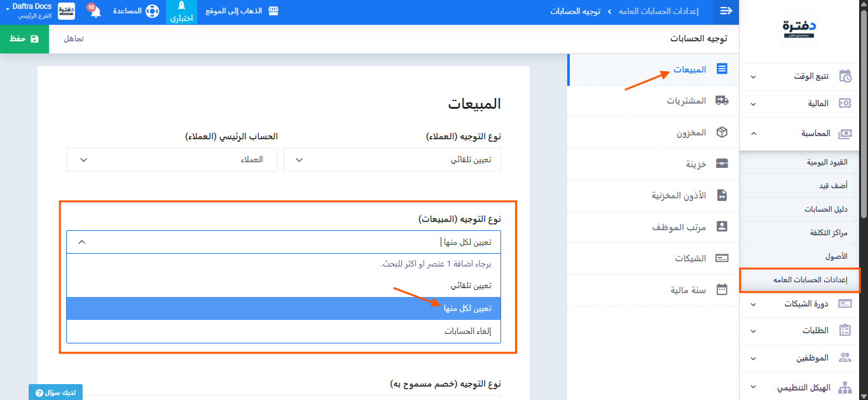This screenshot has width=868, height=400.
Task: Click the خزينة safe icon
Action: 722,163
